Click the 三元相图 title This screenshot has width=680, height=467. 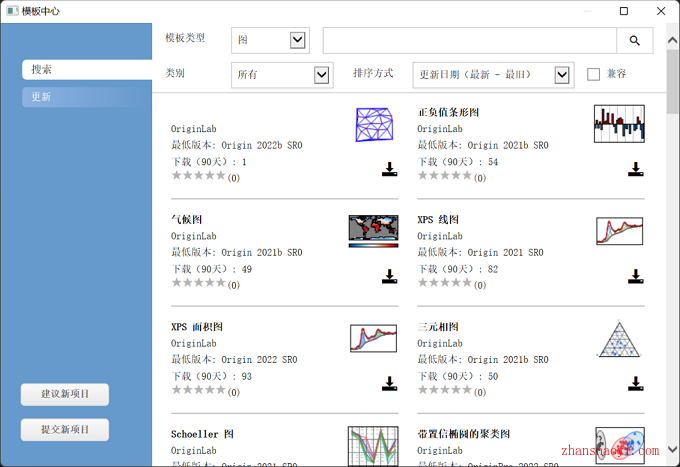pyautogui.click(x=438, y=327)
